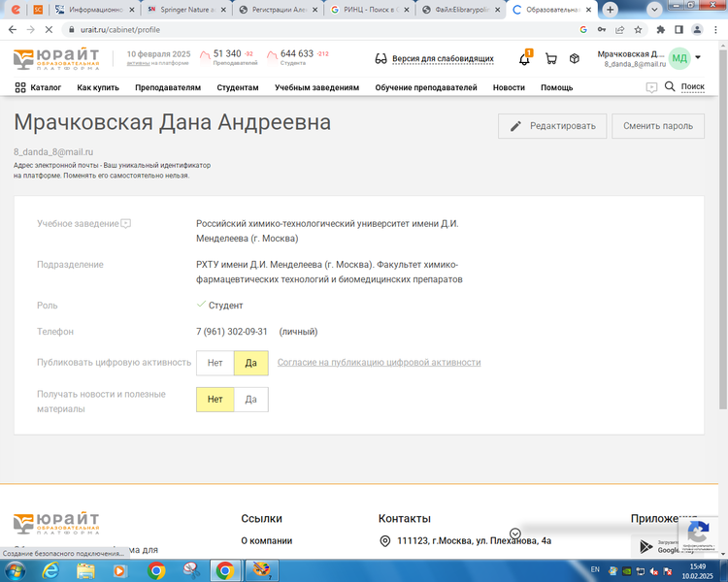The image size is (728, 582).
Task: Click the box icon beside the cart
Action: tap(575, 59)
